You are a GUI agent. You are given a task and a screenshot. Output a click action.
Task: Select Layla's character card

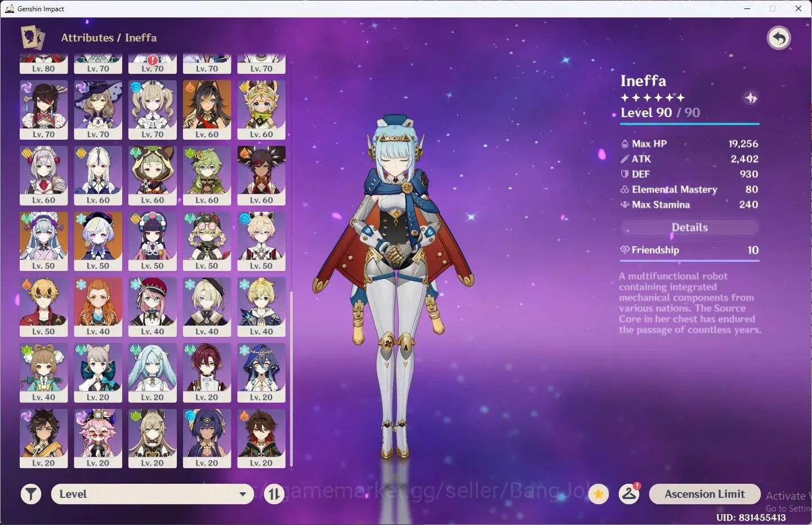(x=261, y=373)
